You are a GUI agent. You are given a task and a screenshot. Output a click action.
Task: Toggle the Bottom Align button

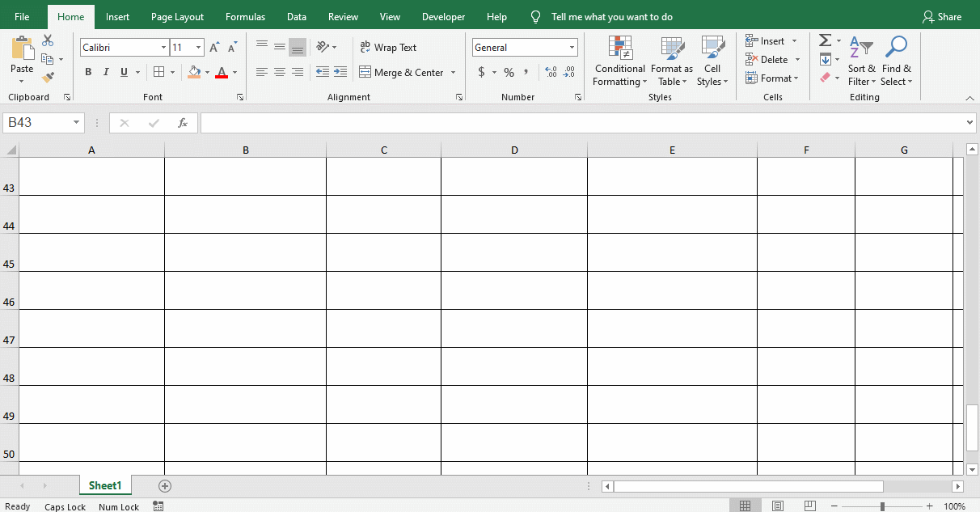[x=298, y=47]
